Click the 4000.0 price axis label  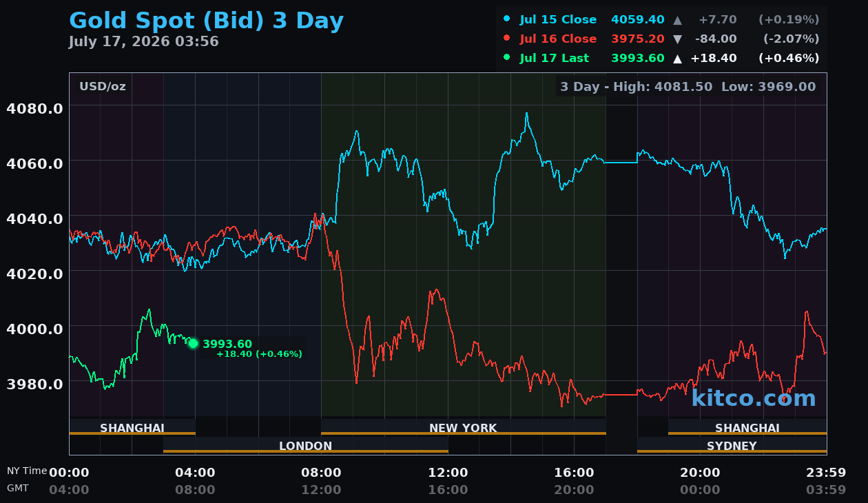(x=34, y=328)
